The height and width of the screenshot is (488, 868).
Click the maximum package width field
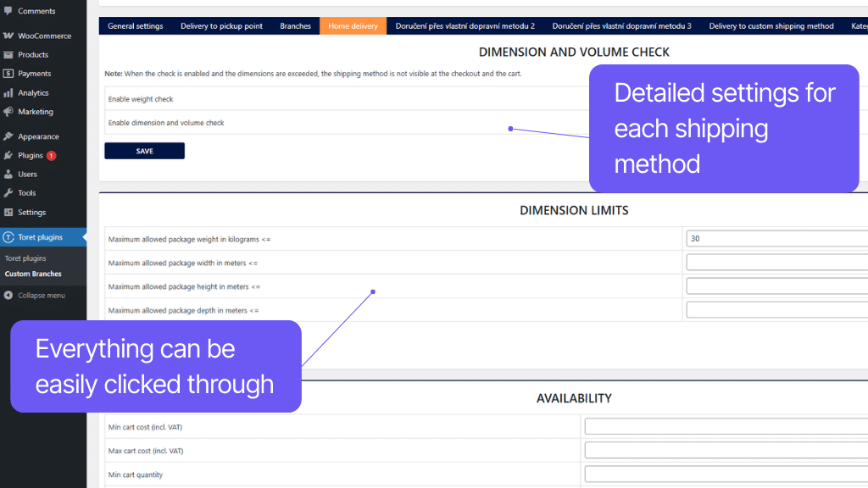(777, 263)
